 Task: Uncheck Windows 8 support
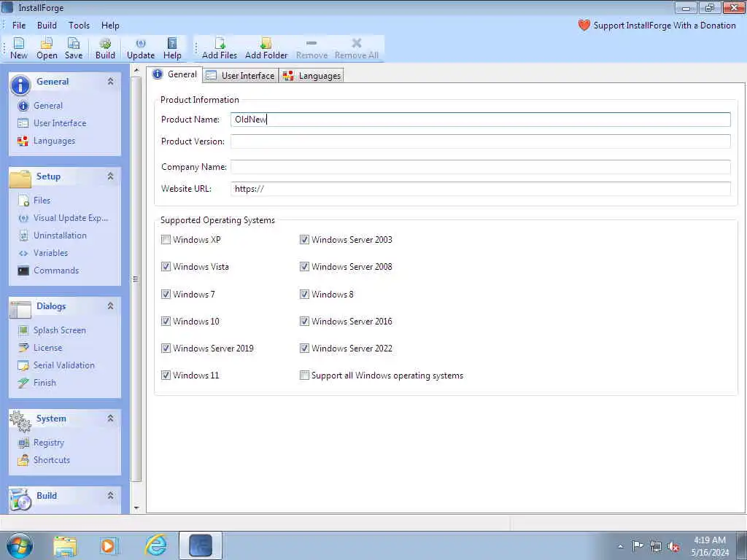pyautogui.click(x=304, y=295)
